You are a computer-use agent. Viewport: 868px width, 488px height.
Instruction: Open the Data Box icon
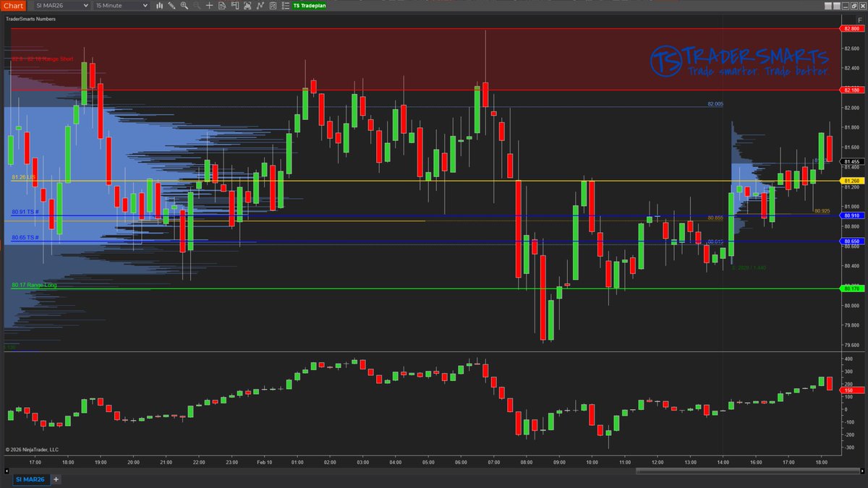click(x=222, y=6)
